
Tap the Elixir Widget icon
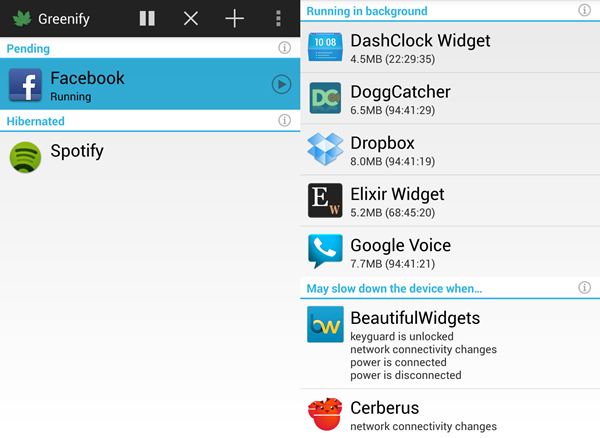[325, 200]
